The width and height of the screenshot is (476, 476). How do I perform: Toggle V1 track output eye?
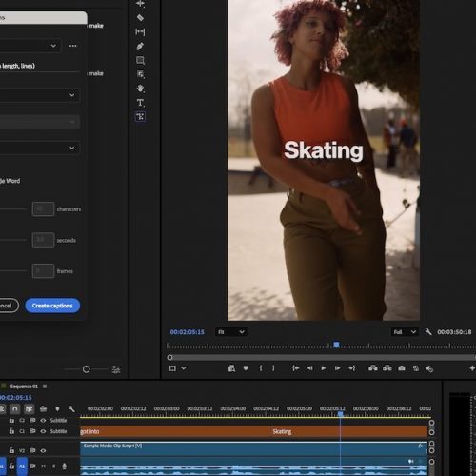tap(43, 450)
